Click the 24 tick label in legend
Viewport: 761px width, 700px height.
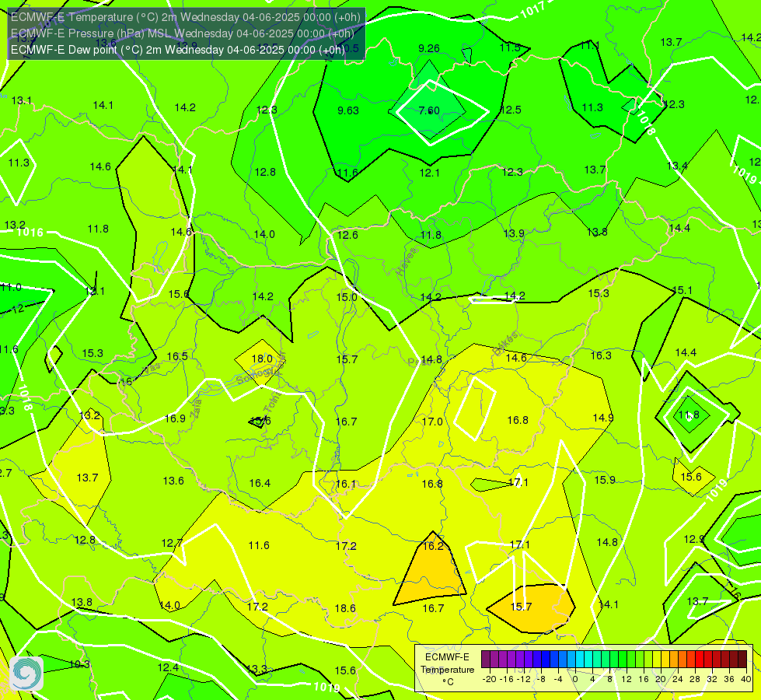pyautogui.click(x=678, y=679)
